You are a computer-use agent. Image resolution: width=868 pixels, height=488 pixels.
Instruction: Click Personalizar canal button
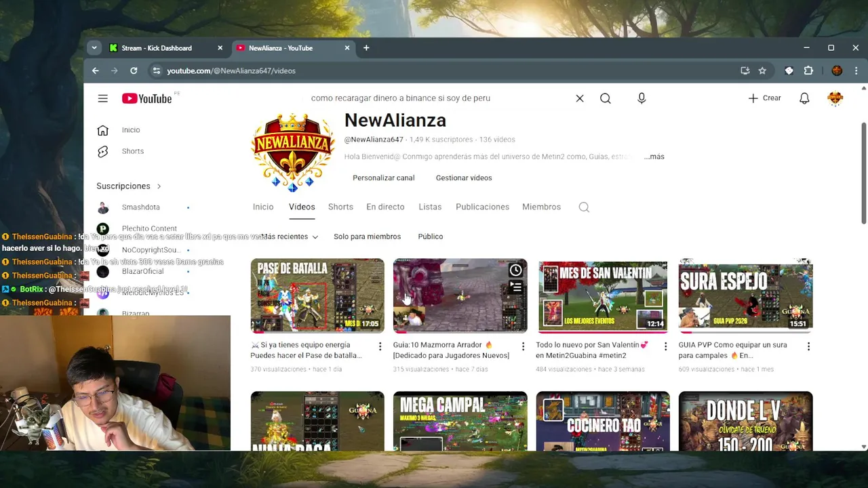pos(383,178)
